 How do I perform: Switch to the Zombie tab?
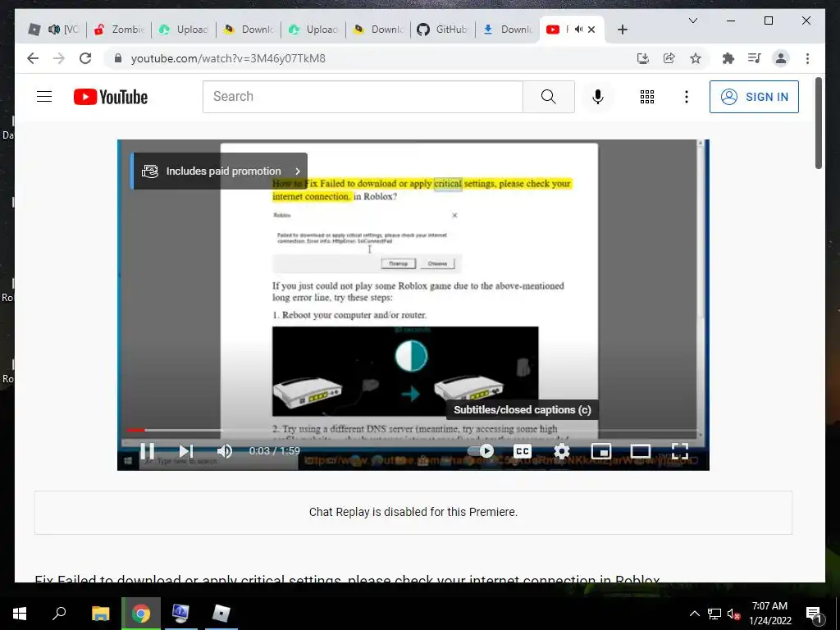point(118,30)
